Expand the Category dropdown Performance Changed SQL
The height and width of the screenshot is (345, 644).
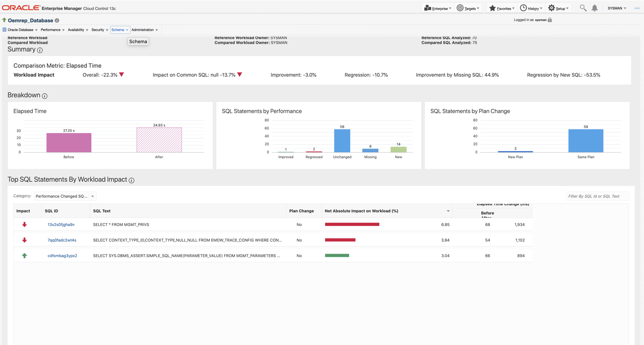coord(65,196)
